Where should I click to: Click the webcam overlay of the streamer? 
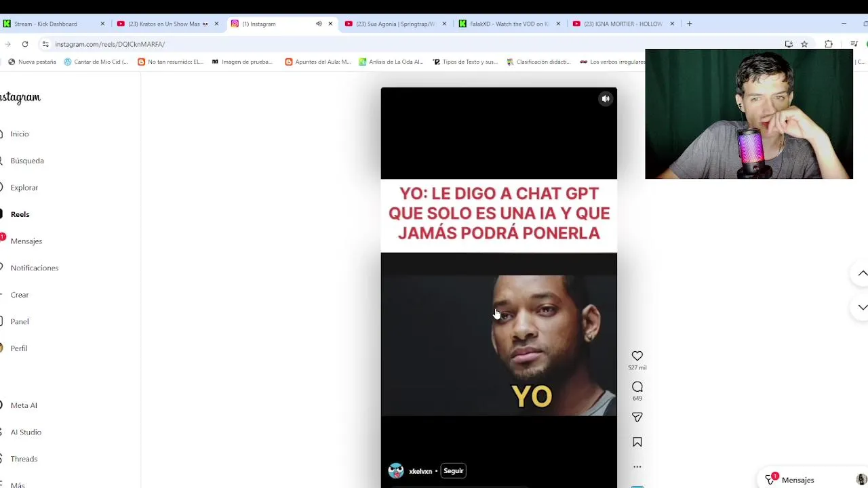click(x=749, y=114)
